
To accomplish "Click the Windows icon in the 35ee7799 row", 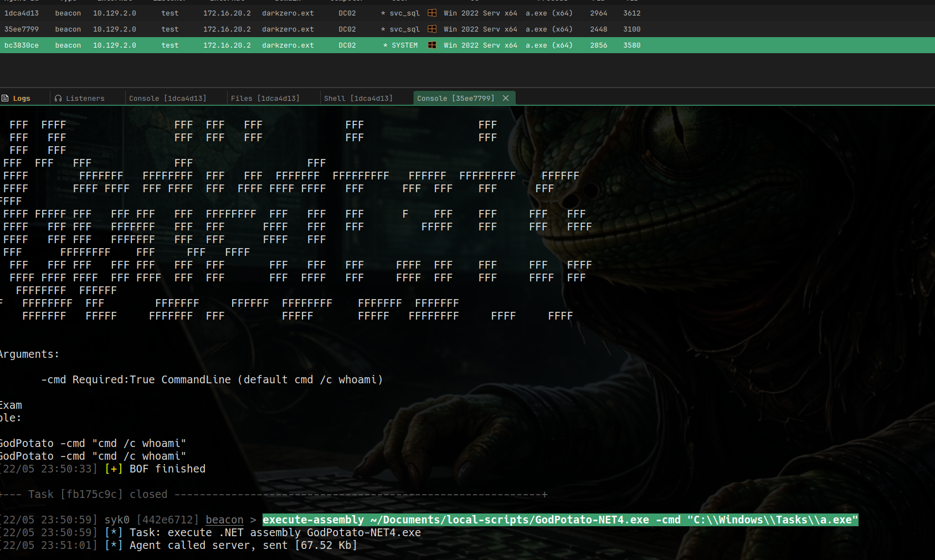I will (432, 29).
